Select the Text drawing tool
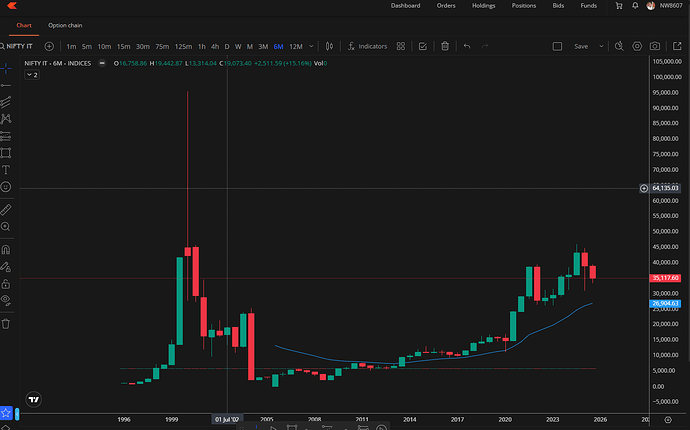Image resolution: width=690 pixels, height=430 pixels. [x=6, y=170]
